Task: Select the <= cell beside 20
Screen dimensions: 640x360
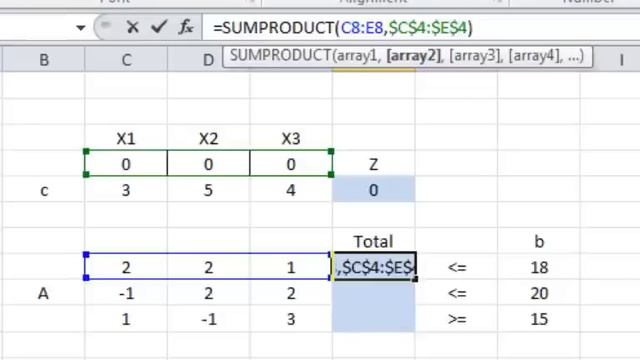Action: (x=456, y=293)
